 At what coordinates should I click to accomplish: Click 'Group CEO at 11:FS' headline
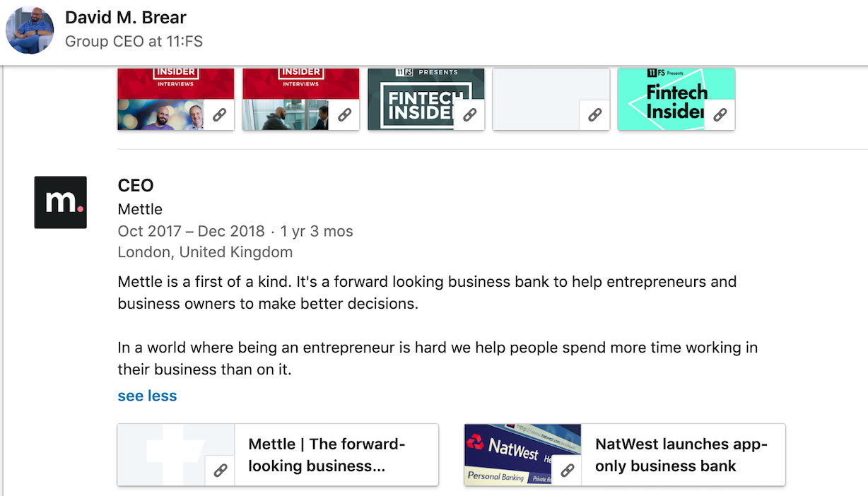click(x=134, y=42)
